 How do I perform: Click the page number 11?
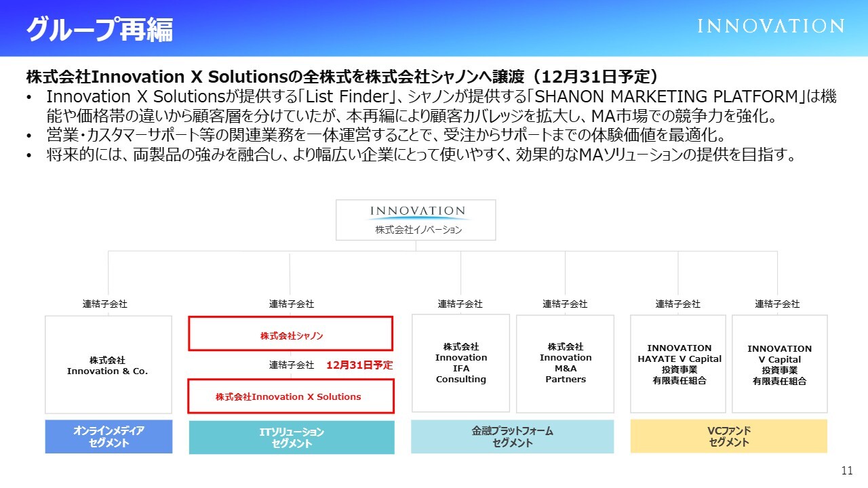coord(846,471)
